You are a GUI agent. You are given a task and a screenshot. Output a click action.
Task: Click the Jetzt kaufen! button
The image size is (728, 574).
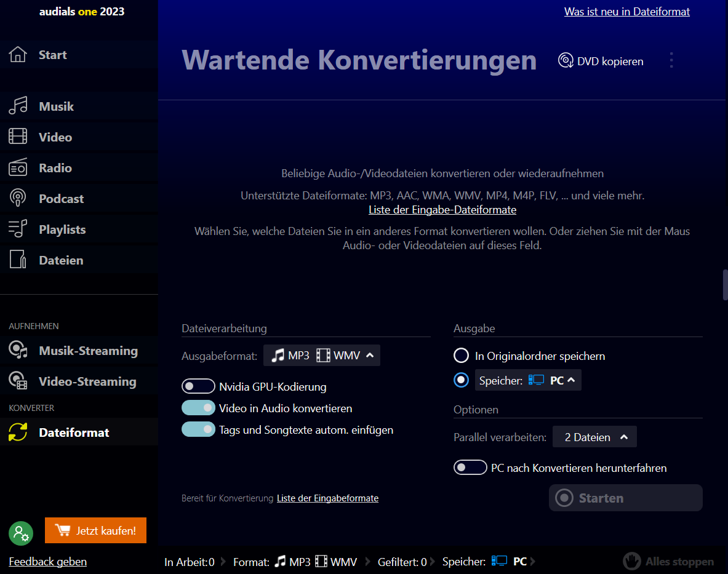click(95, 530)
